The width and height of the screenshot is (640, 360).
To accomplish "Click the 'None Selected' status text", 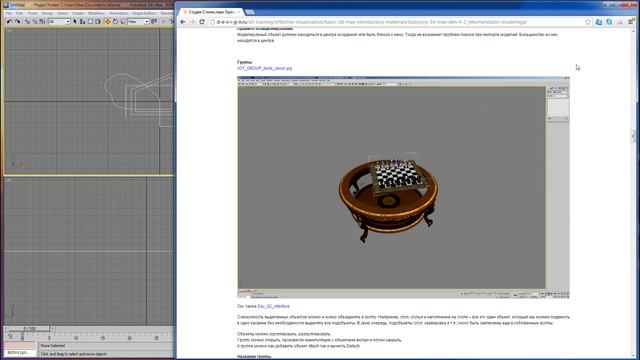I will pos(53,346).
